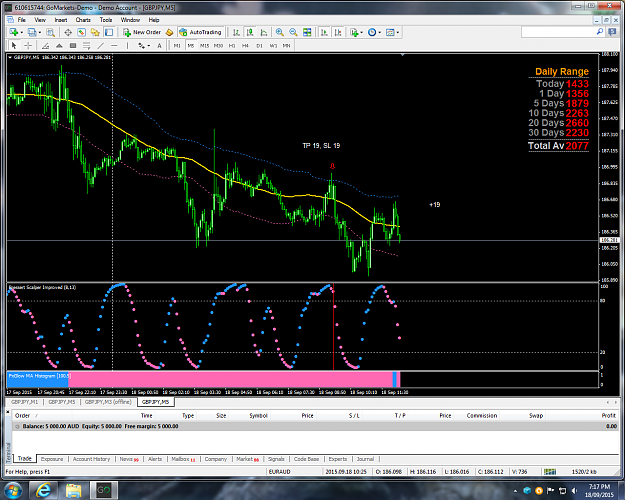The image size is (625, 500).
Task: Switch chart to D1 timeframe
Action: coord(259,45)
